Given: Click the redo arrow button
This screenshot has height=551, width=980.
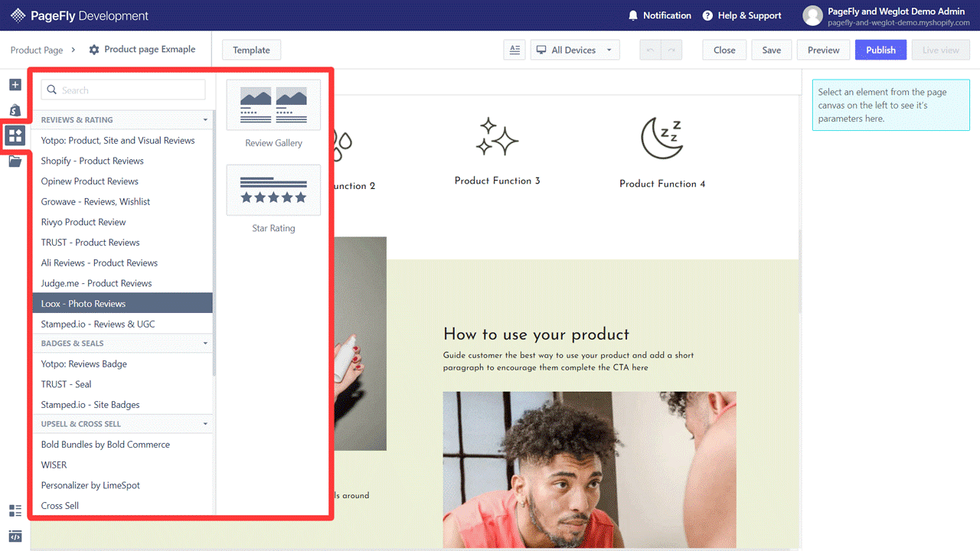Looking at the screenshot, I should [671, 50].
